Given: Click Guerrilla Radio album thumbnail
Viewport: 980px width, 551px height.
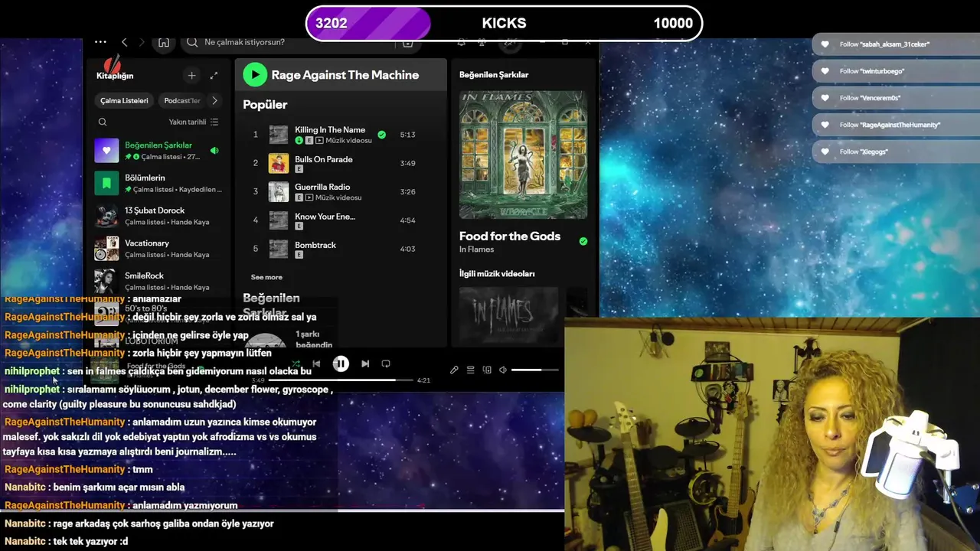Looking at the screenshot, I should 278,191.
